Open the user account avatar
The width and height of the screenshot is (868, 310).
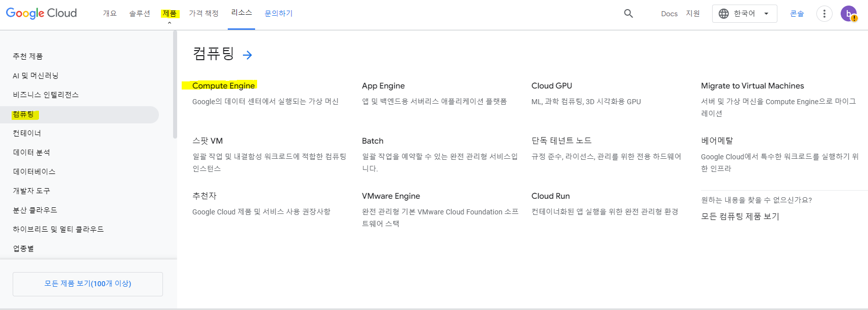click(849, 14)
